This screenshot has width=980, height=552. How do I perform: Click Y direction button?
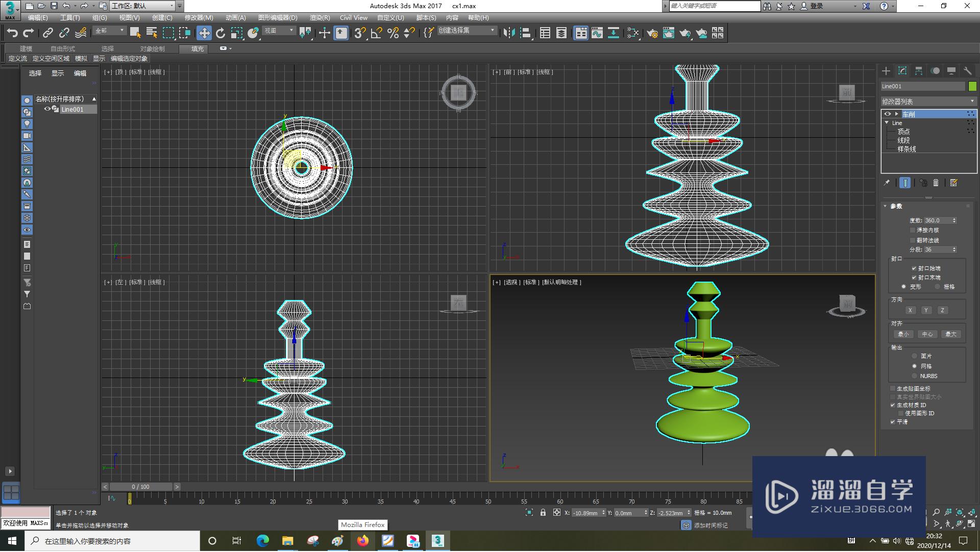point(926,310)
